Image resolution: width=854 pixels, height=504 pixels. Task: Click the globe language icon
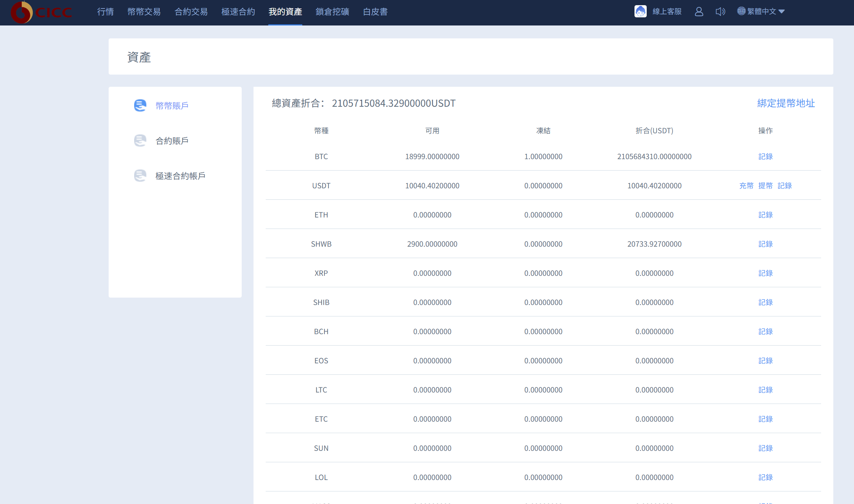(x=741, y=11)
